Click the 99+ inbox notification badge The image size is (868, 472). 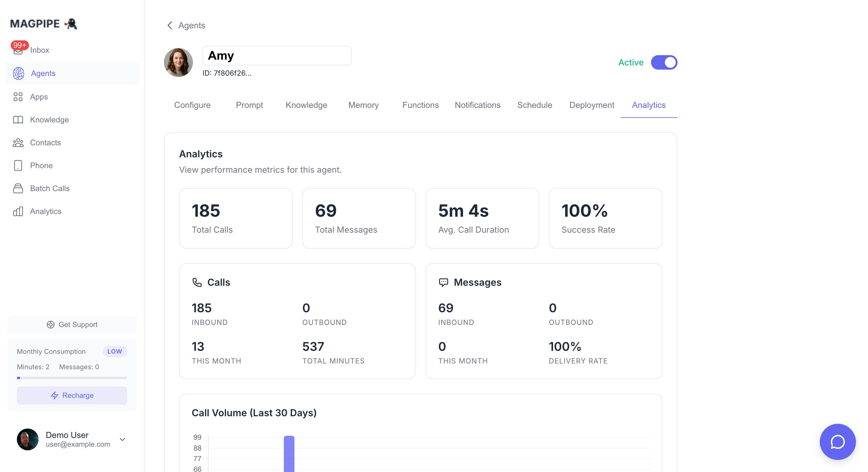[x=20, y=45]
